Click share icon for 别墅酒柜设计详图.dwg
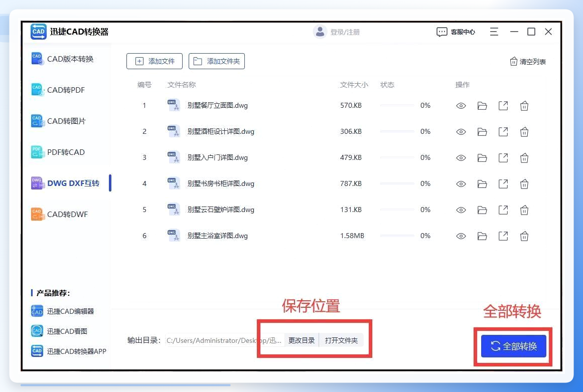The height and width of the screenshot is (392, 583). click(503, 131)
